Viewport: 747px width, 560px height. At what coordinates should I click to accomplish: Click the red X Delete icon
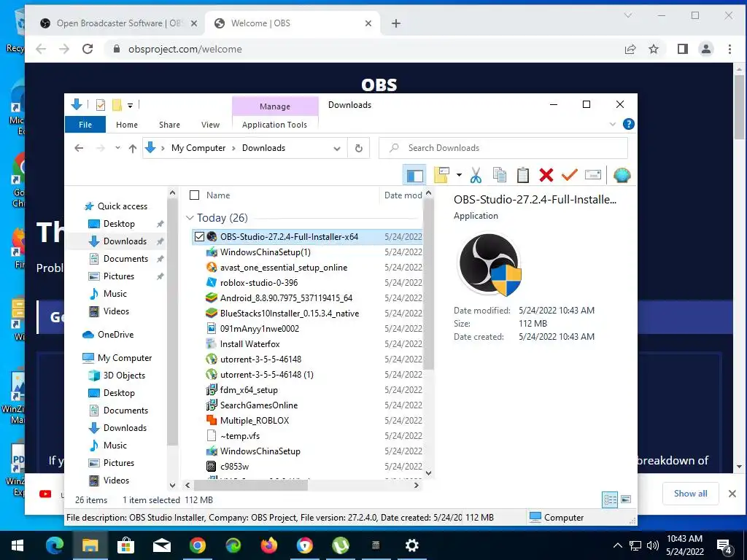click(546, 175)
